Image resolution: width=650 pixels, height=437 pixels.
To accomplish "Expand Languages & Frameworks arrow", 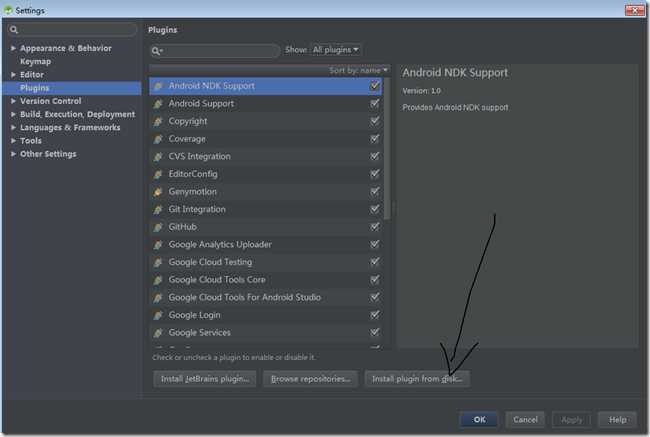I will [x=13, y=127].
